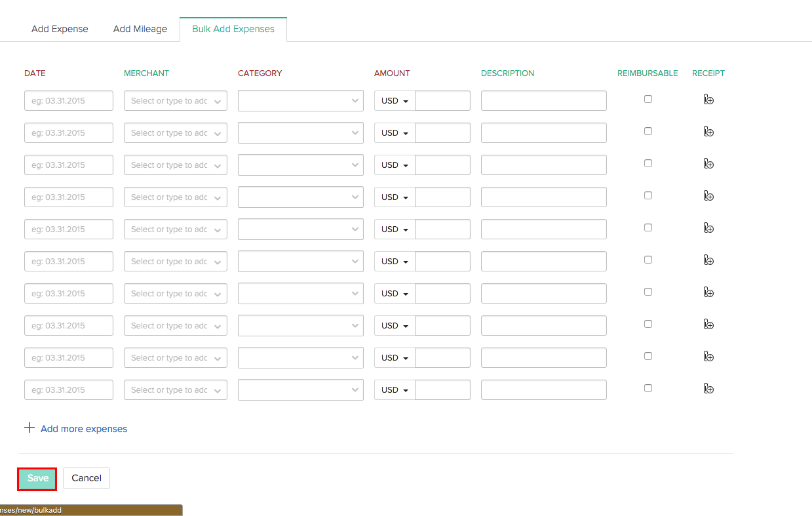
Task: Open the USD currency dropdown on row three
Action: [394, 165]
